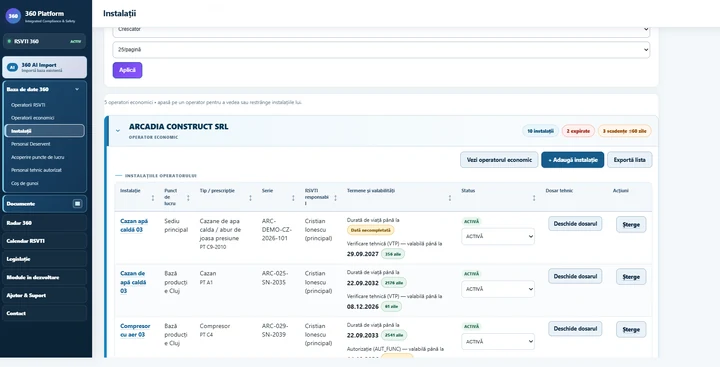Open Coș de gunoi in sidebar
720x367 pixels.
click(x=25, y=183)
